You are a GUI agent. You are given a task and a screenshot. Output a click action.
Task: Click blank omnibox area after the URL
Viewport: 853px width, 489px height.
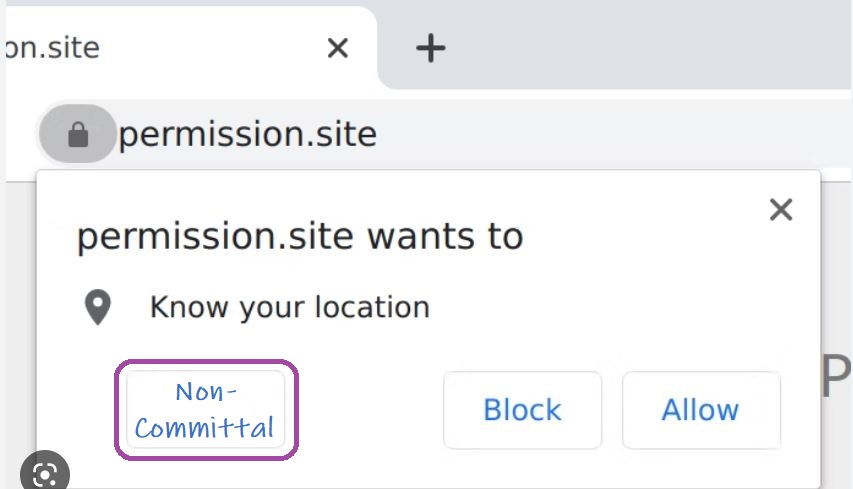[x=609, y=134]
